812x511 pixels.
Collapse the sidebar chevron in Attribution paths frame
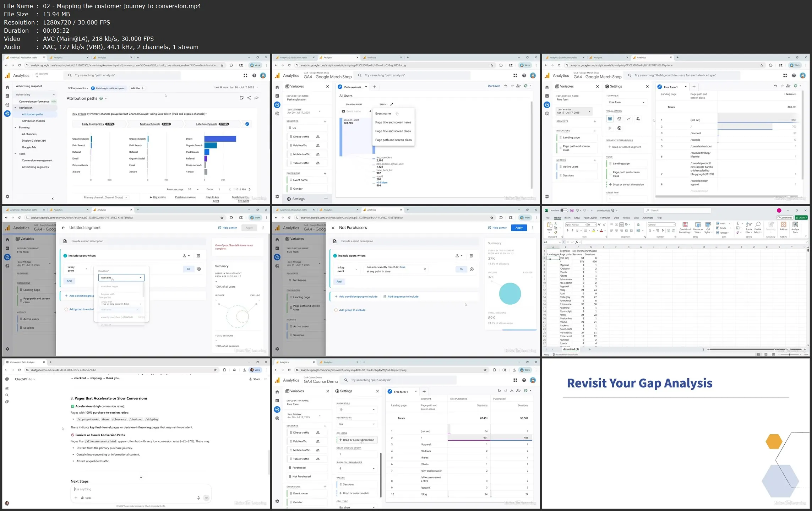(x=53, y=199)
